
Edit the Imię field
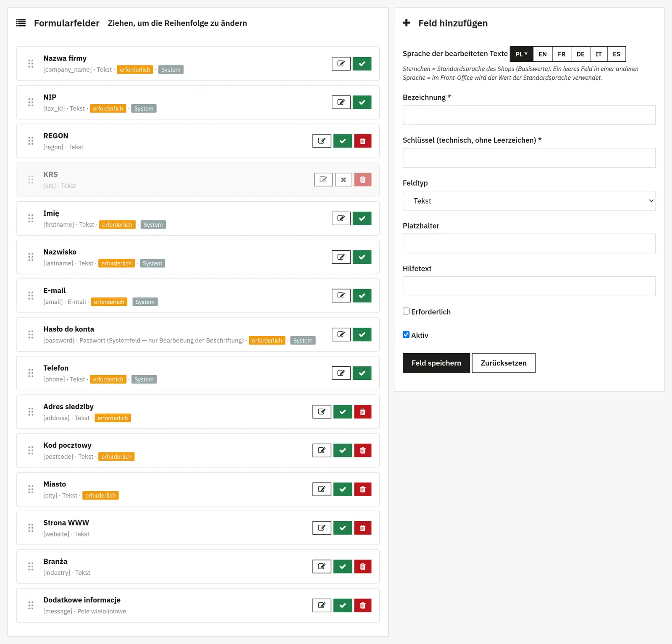coord(341,218)
